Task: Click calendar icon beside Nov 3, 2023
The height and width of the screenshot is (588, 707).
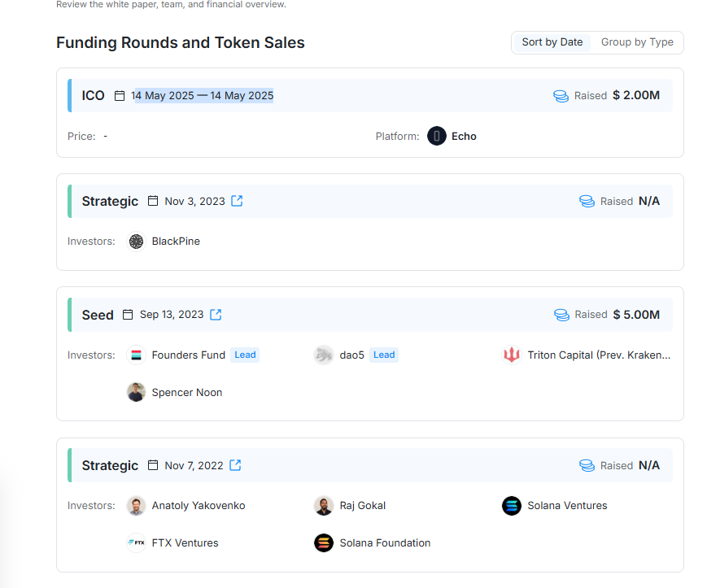Action: (153, 201)
